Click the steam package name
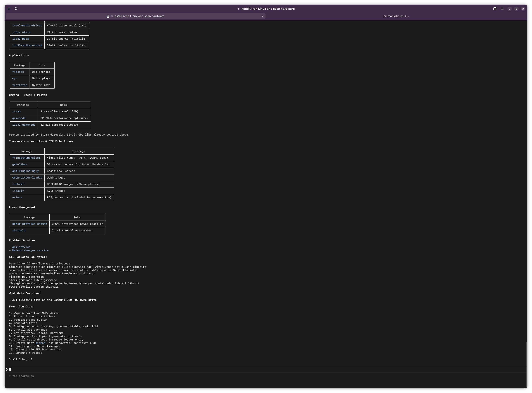Screen dimensions: 532x393 point(16,112)
